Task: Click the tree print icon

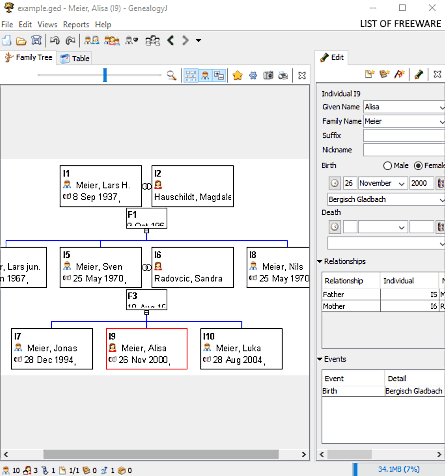Action: tap(283, 76)
